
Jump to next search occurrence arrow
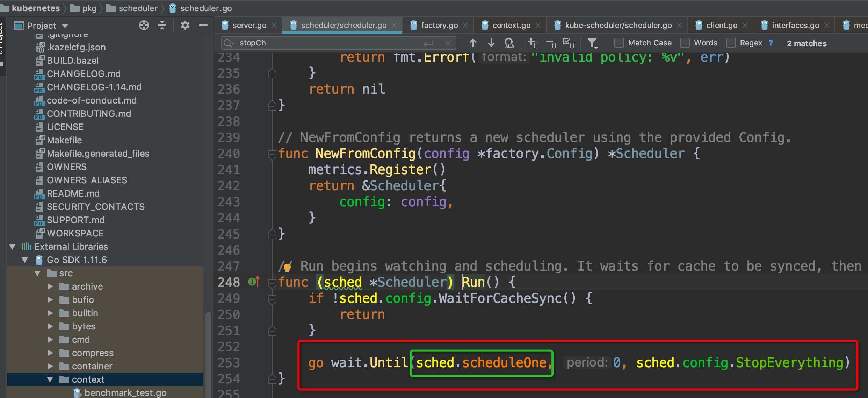tap(491, 43)
